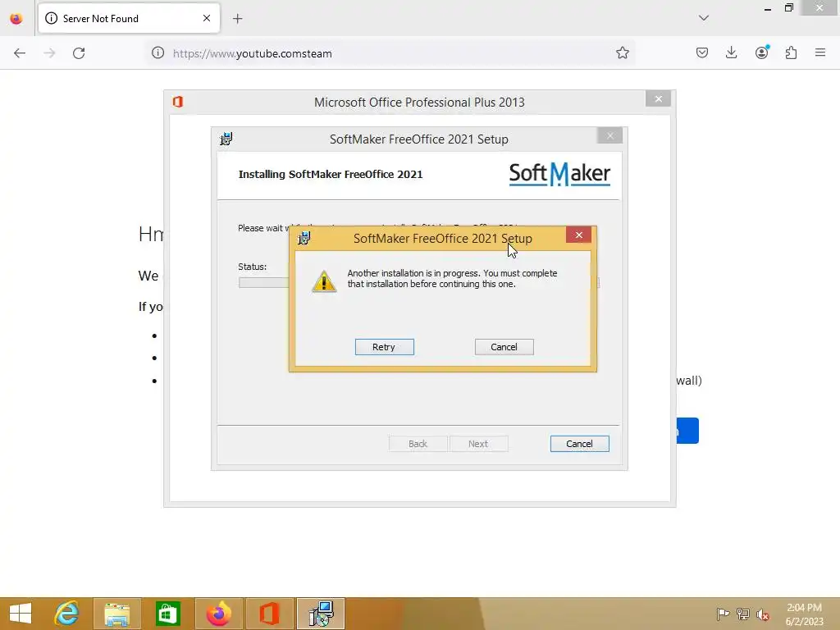
Task: Click the 'Installing SoftMaker FreeOffice 2021' heading
Action: pos(331,174)
